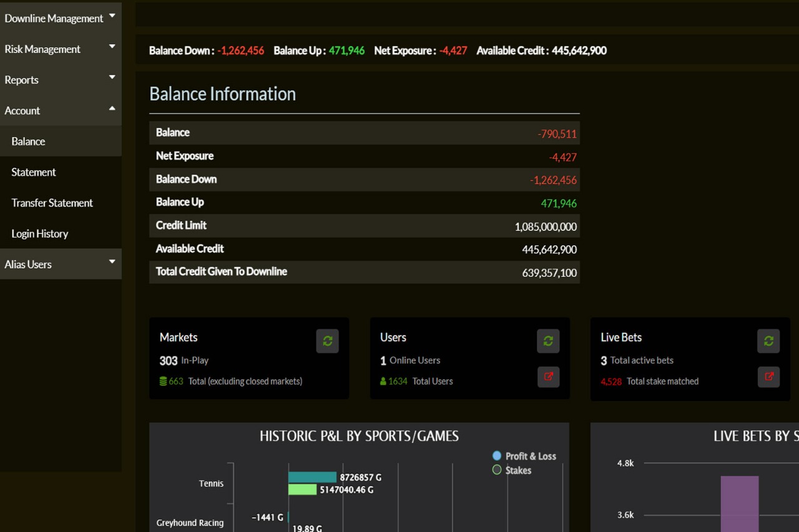Open the Statement page
This screenshot has width=799, height=532.
(x=33, y=172)
